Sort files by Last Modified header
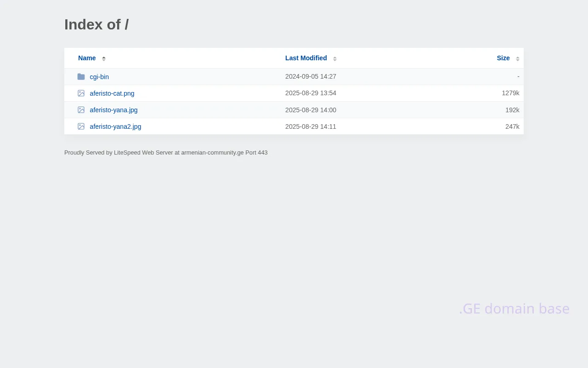The image size is (588, 368). [306, 58]
